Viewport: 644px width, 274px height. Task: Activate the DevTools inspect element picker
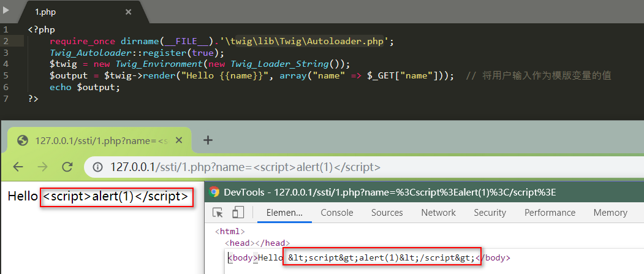(x=218, y=213)
